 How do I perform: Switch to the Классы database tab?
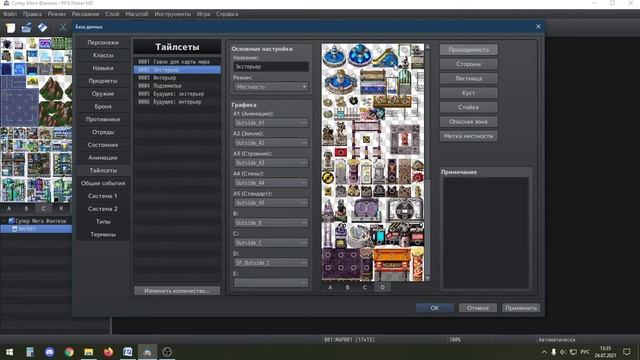[x=103, y=55]
